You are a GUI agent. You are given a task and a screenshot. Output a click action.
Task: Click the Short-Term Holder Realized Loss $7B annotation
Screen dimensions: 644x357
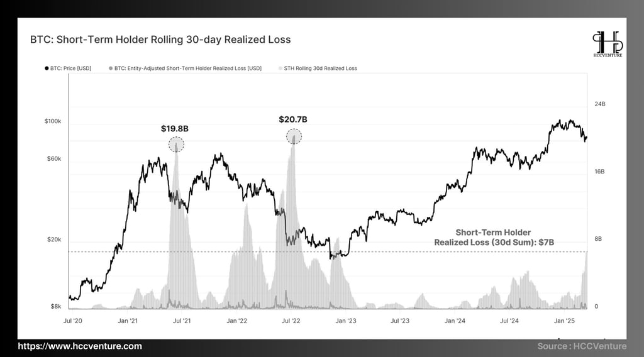click(494, 237)
